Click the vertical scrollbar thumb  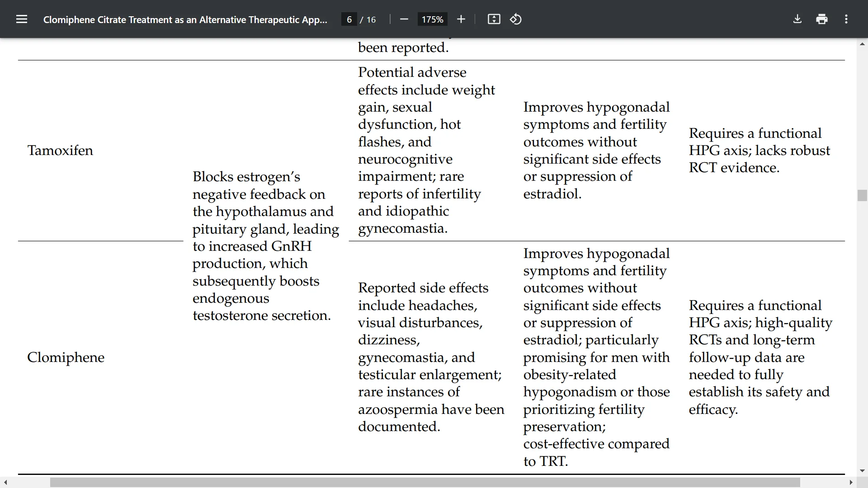tap(862, 195)
